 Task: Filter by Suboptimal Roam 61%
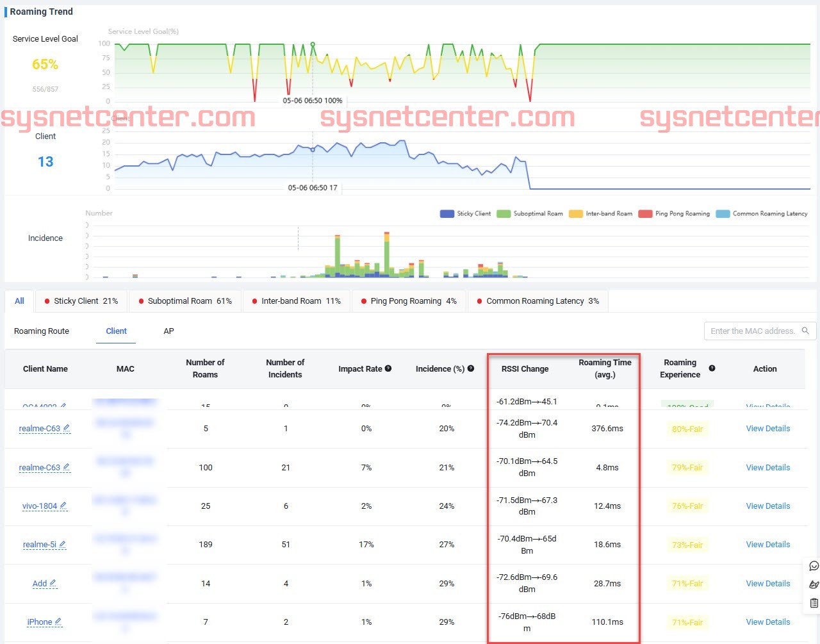(185, 301)
